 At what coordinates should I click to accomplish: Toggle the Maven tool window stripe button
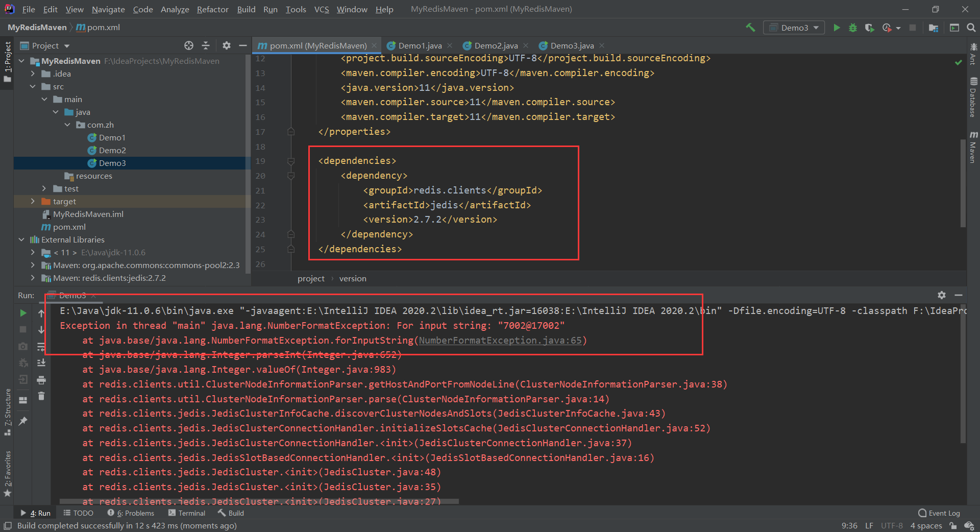point(973,147)
